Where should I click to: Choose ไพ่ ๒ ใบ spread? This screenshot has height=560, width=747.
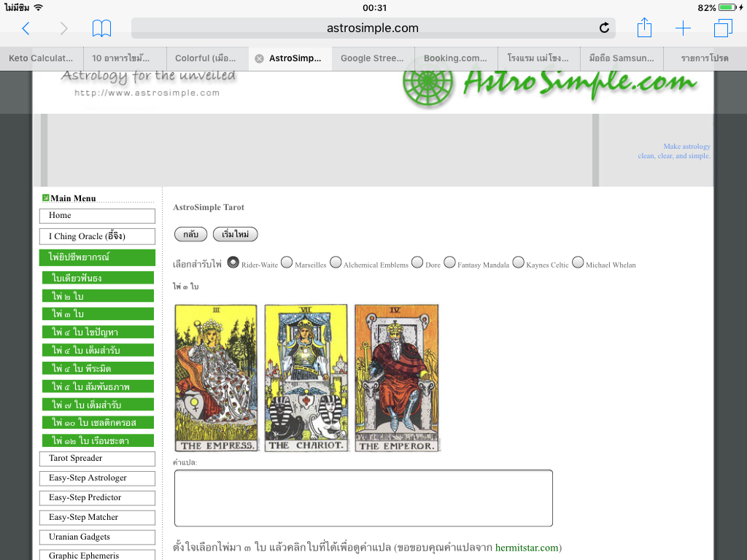tap(98, 296)
